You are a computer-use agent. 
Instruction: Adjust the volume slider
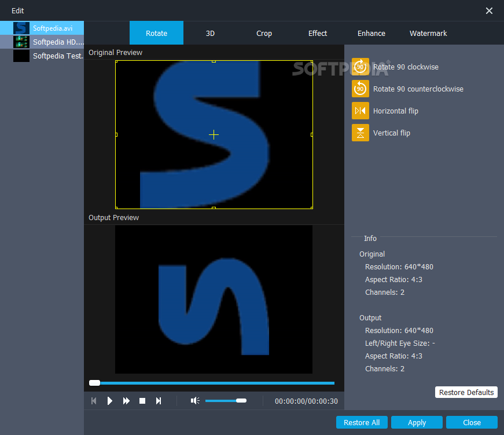pyautogui.click(x=226, y=401)
